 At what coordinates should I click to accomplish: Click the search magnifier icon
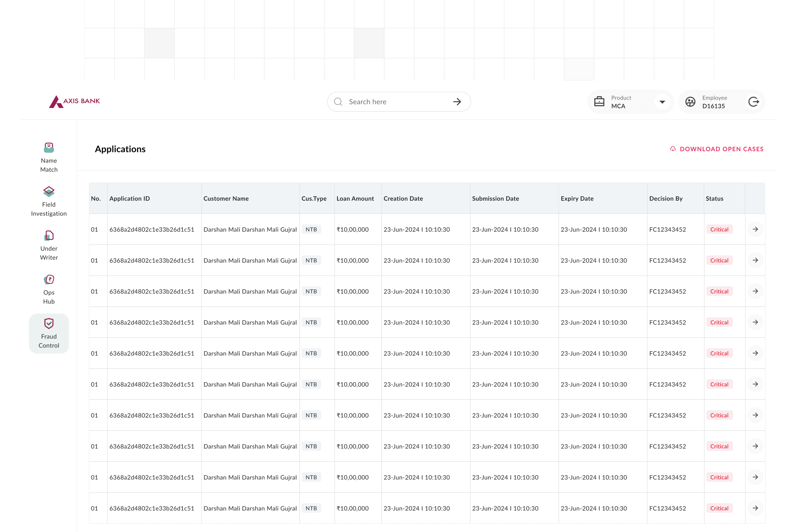point(338,102)
